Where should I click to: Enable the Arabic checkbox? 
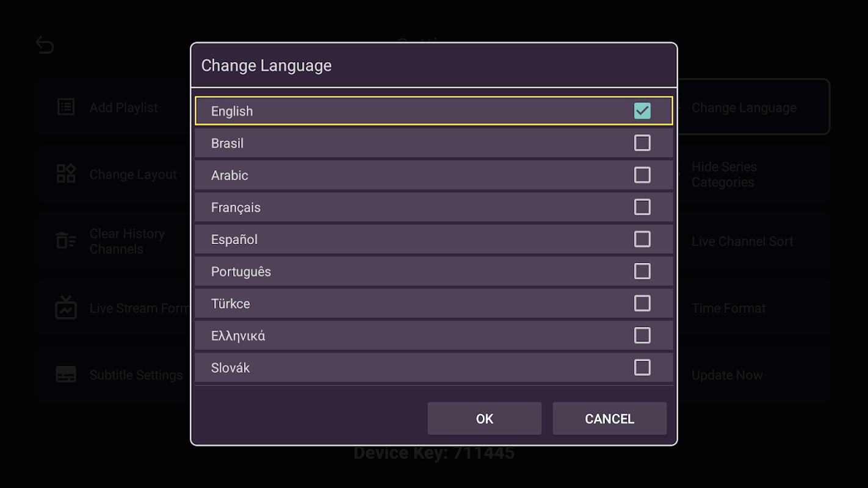tap(642, 175)
